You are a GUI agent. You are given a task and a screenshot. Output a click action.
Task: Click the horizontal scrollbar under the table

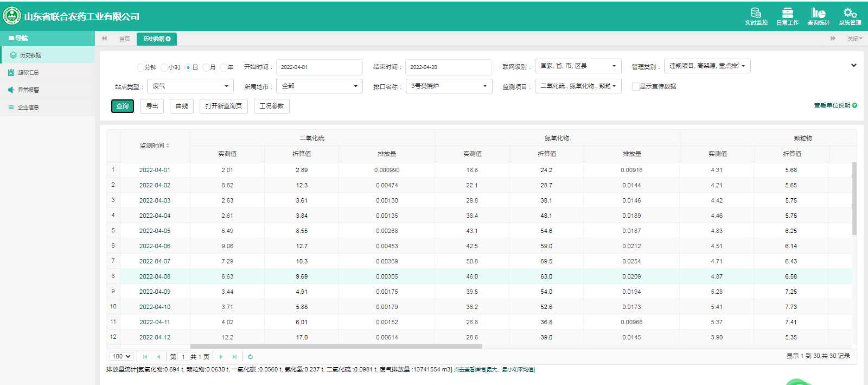tap(336, 346)
